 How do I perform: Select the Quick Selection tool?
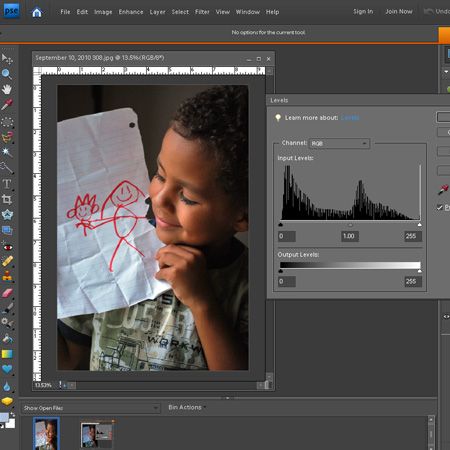pyautogui.click(x=7, y=168)
